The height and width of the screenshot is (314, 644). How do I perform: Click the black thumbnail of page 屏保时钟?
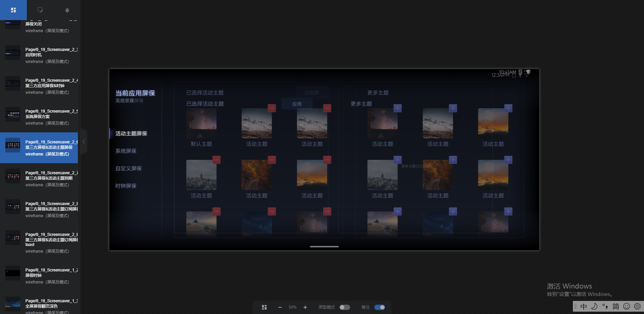[13, 273]
